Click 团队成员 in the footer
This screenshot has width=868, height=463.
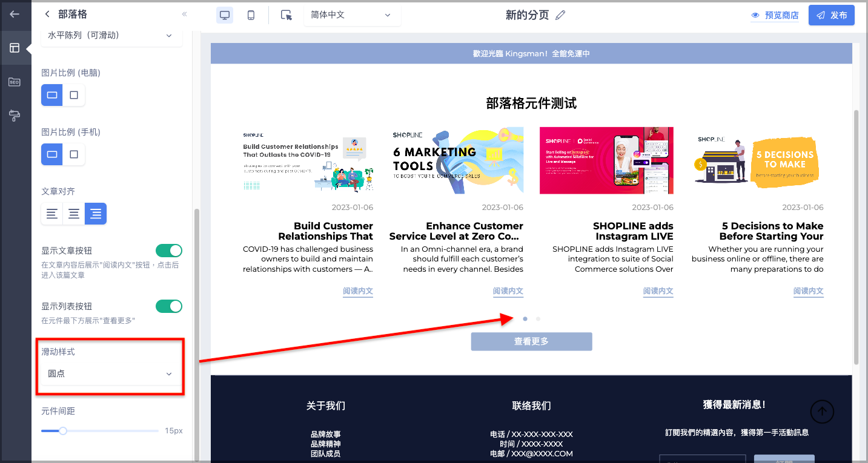click(x=326, y=453)
